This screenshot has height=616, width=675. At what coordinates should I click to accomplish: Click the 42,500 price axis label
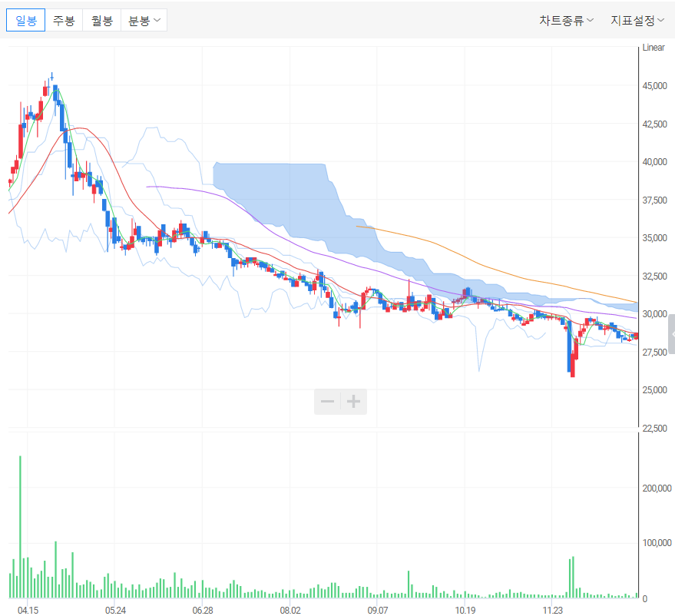coord(654,124)
